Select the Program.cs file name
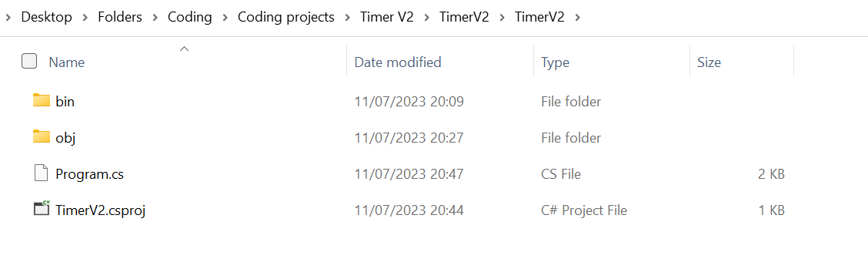Screen dimensions: 868x279 click(90, 174)
